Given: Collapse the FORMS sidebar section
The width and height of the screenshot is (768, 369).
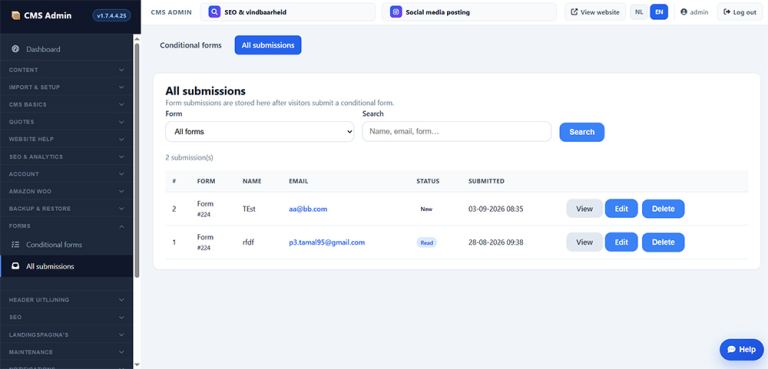Looking at the screenshot, I should pyautogui.click(x=67, y=226).
